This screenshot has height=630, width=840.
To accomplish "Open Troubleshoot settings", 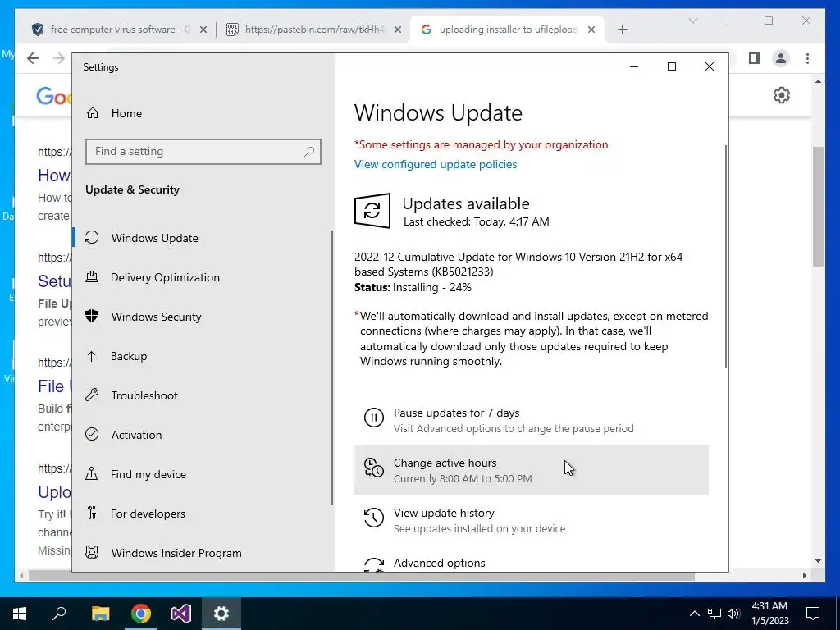I will 144,395.
